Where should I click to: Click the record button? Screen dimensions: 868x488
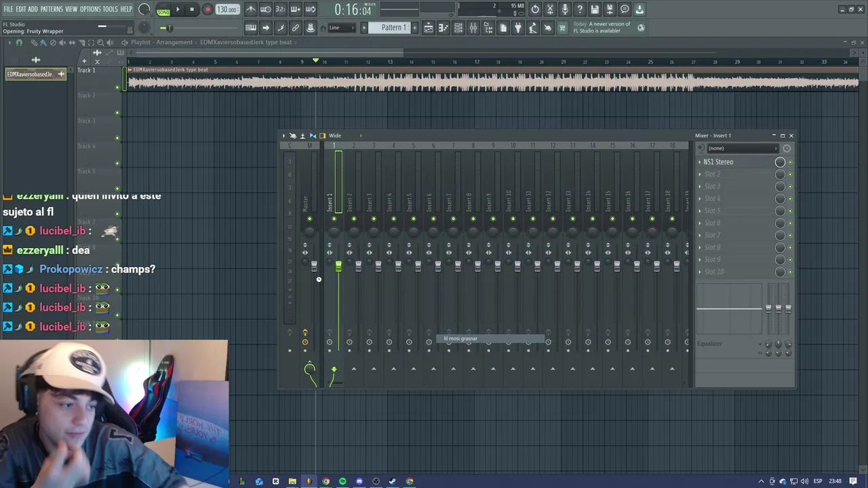click(208, 9)
